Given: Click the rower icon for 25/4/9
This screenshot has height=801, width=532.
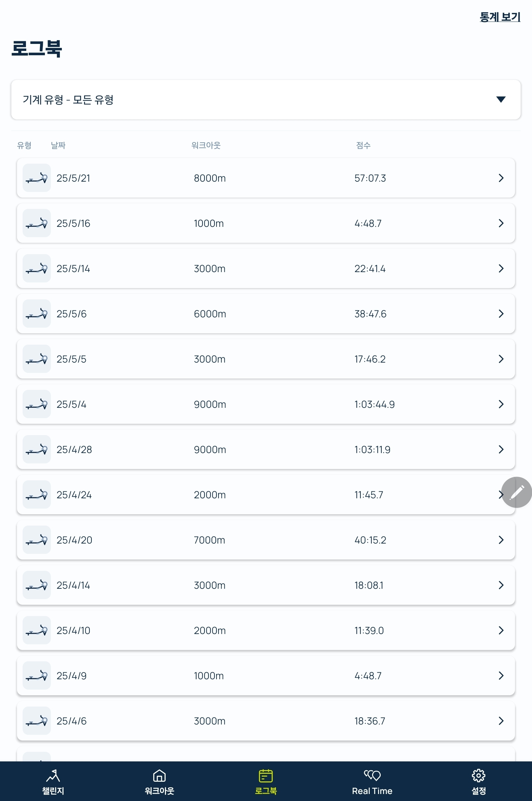Looking at the screenshot, I should tap(37, 675).
